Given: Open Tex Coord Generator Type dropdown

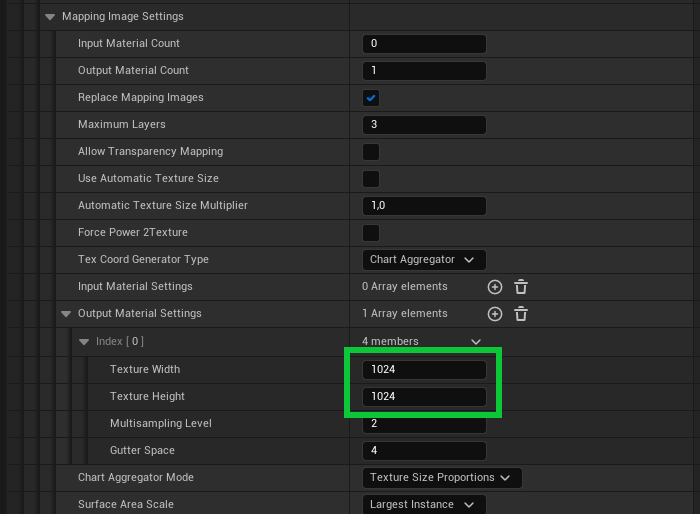Looking at the screenshot, I should point(423,260).
